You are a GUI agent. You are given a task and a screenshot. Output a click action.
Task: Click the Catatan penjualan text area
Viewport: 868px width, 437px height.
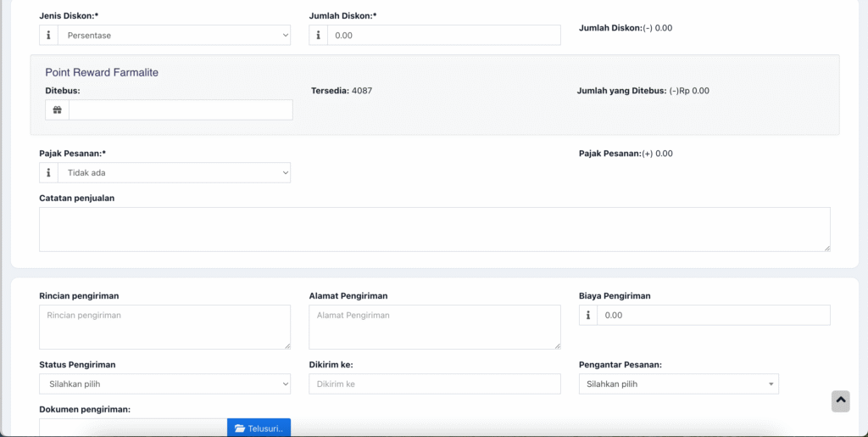click(434, 229)
